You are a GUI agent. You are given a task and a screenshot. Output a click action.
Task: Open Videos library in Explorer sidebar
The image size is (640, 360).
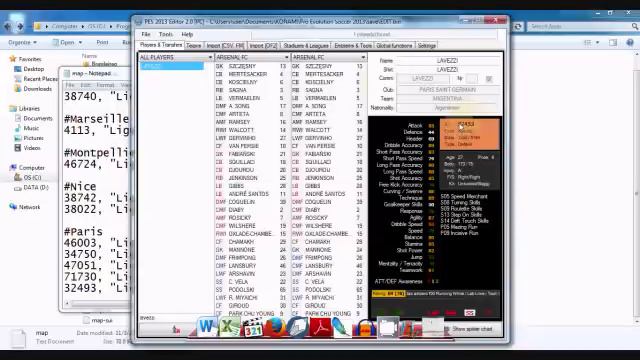point(32,148)
